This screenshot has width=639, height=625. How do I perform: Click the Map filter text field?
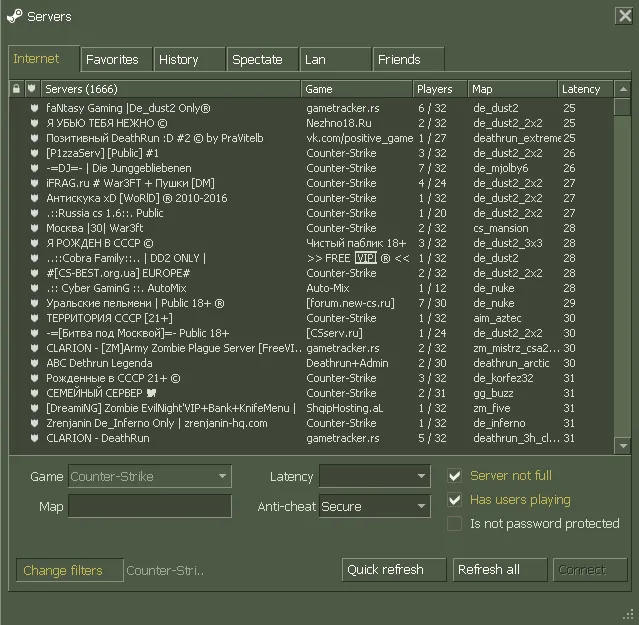[150, 506]
